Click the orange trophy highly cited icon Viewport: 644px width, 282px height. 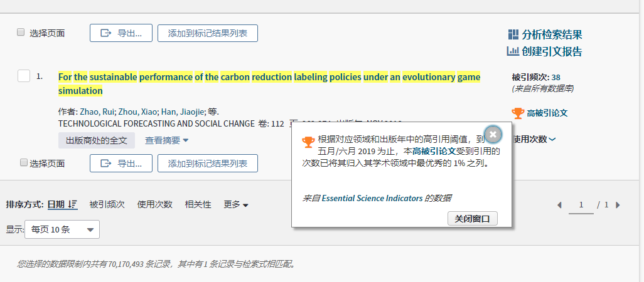[x=518, y=113]
